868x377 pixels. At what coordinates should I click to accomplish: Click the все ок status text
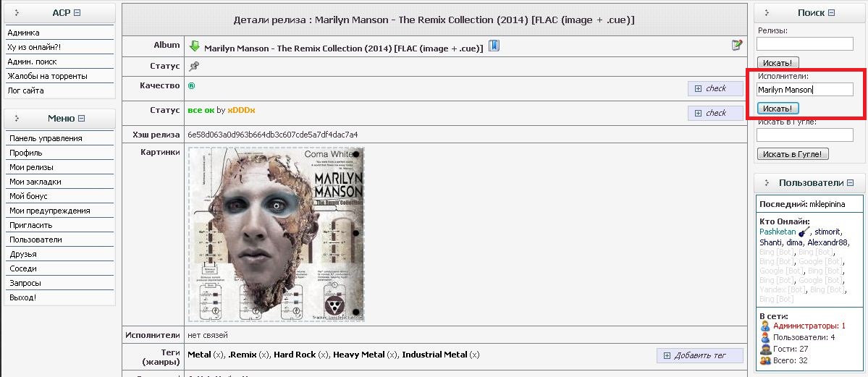[x=201, y=110]
